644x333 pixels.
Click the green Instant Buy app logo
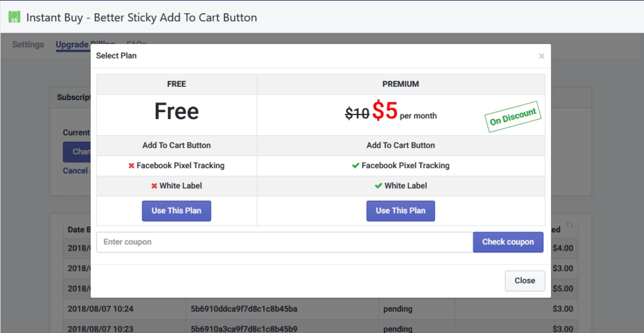pyautogui.click(x=14, y=17)
